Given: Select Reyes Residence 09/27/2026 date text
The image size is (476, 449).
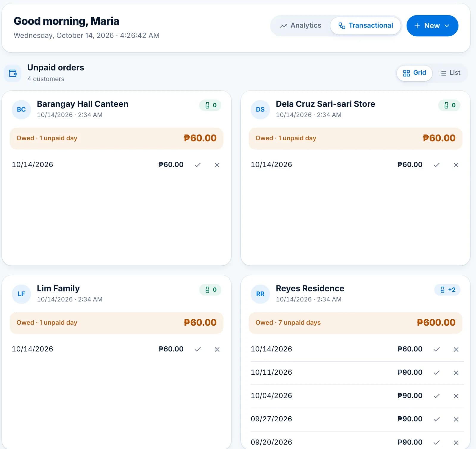Looking at the screenshot, I should 271,419.
